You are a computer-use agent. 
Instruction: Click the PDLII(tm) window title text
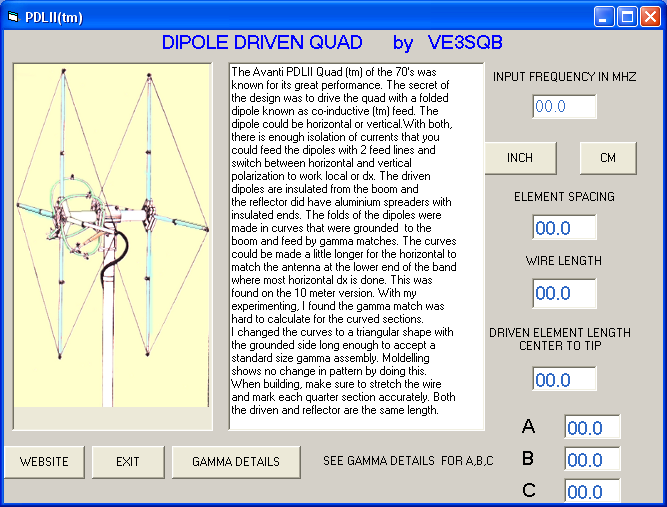54,17
